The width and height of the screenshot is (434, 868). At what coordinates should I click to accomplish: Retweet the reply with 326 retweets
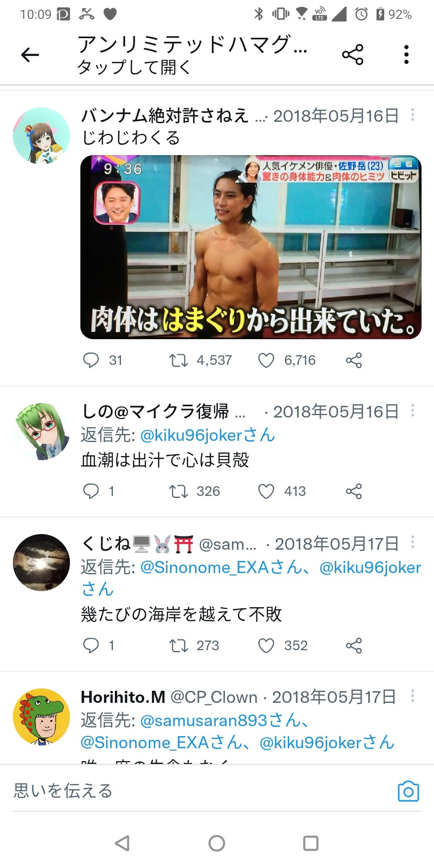tap(178, 491)
